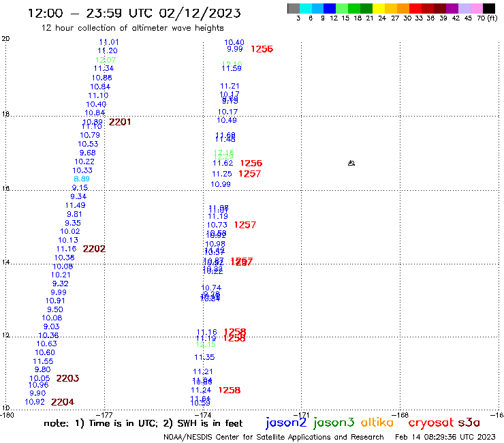The height and width of the screenshot is (443, 504).
Task: Select the wave height value 11.62
Action: click(223, 163)
